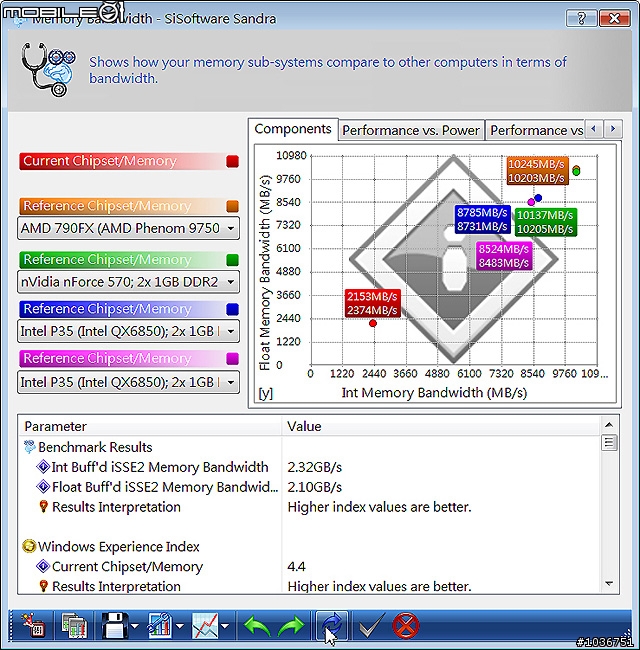Open the options dropdown beside the floppy disk

(135, 626)
